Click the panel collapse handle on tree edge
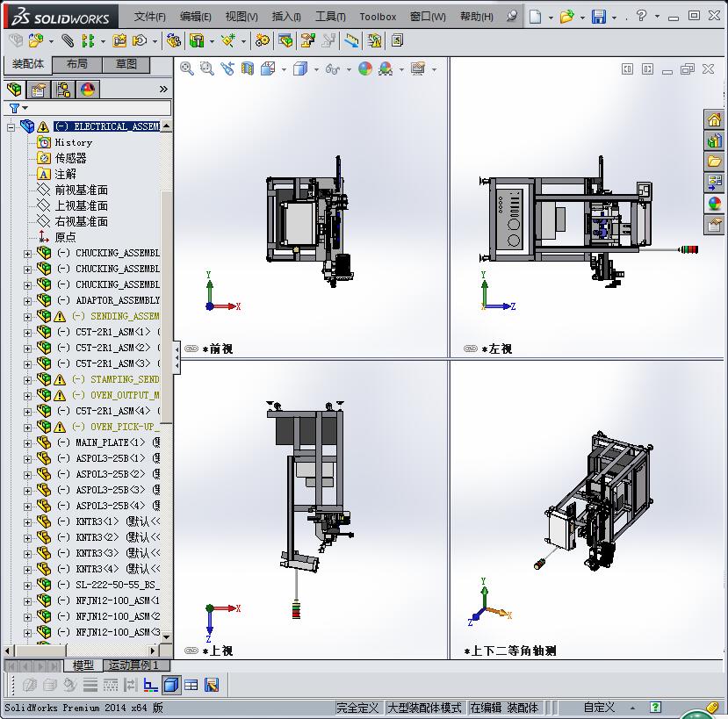 point(177,357)
